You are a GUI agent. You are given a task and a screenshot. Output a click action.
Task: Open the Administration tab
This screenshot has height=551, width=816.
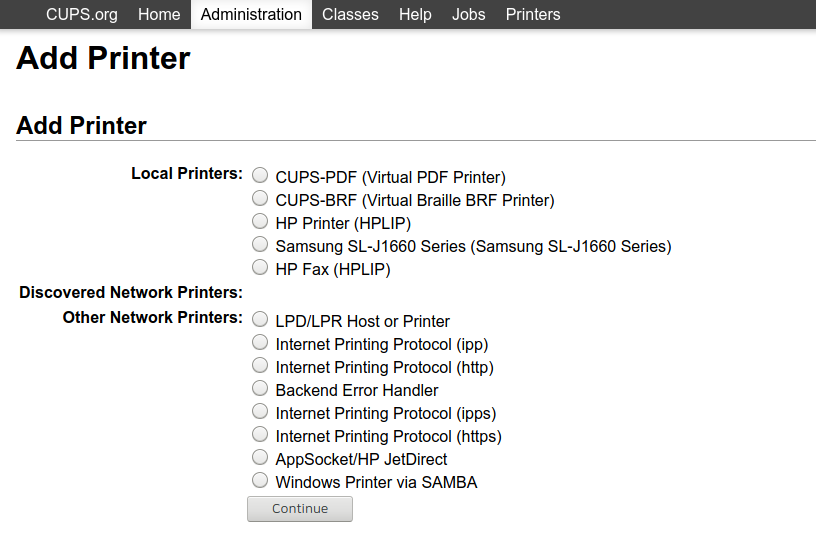pos(251,14)
